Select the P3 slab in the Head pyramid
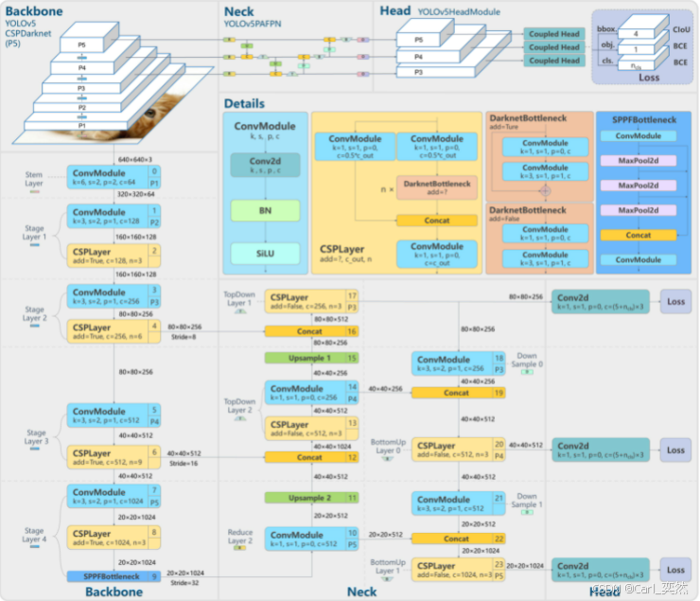 436,72
